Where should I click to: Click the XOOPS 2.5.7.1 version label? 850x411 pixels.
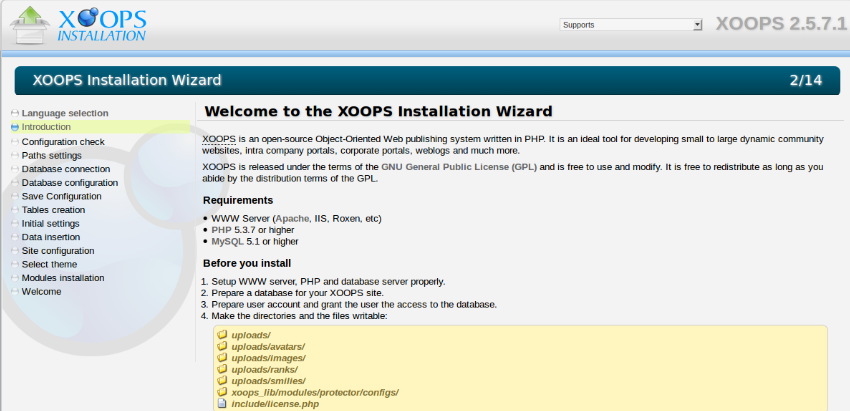tap(781, 24)
